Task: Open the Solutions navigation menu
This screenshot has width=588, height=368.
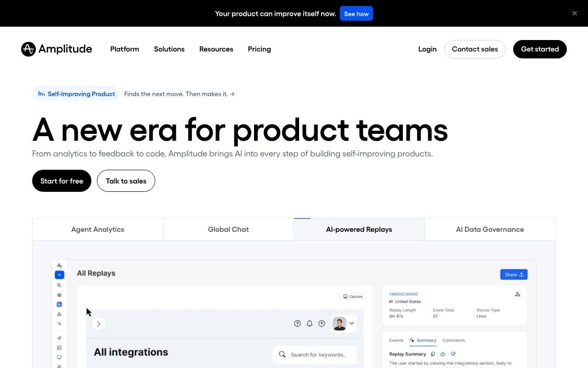Action: coord(169,49)
